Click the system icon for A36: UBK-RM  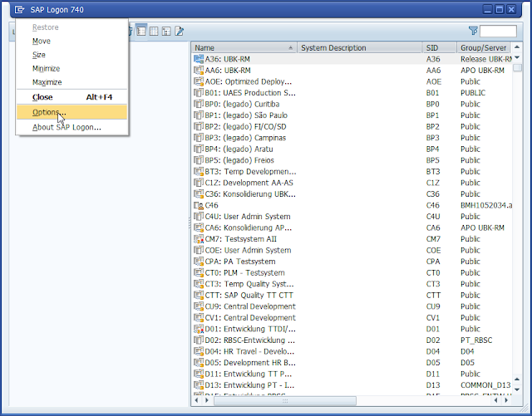199,59
